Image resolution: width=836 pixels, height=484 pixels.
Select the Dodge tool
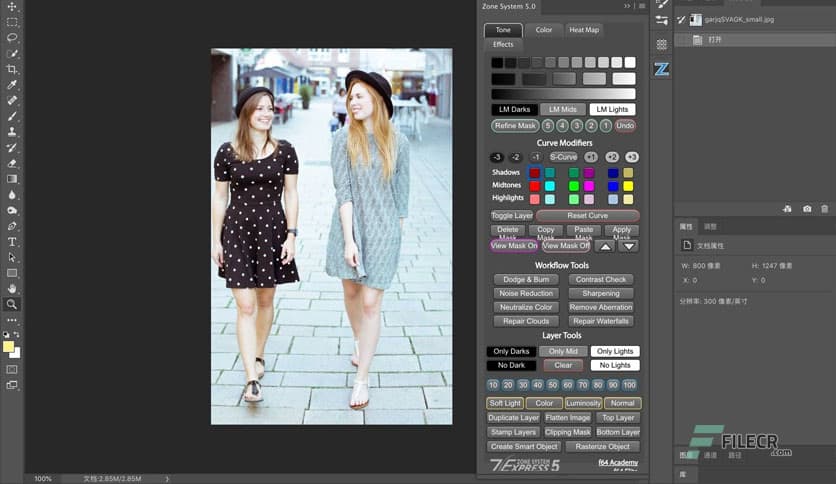tap(12, 210)
